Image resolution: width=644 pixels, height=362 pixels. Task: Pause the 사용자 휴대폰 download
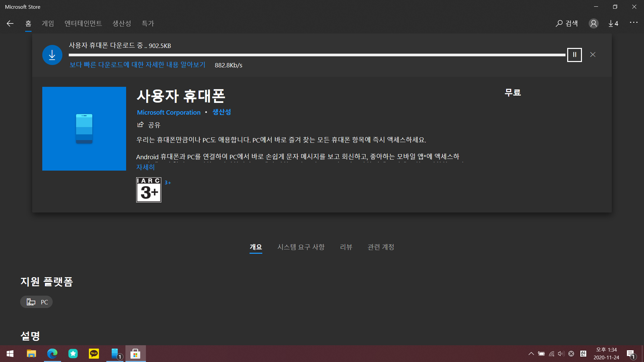tap(574, 55)
